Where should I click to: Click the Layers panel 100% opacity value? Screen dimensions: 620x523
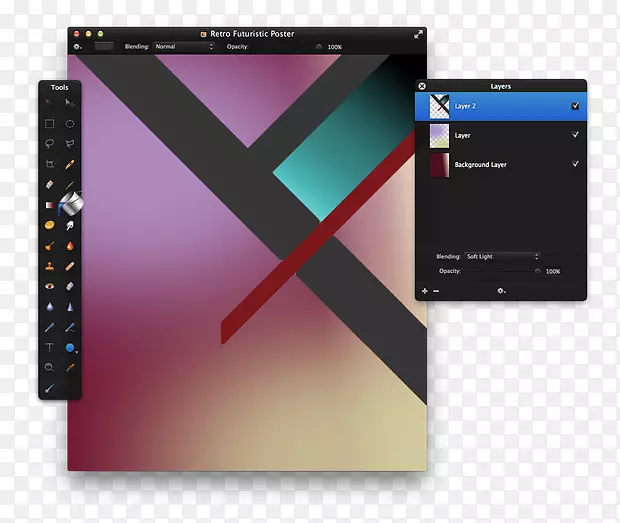pyautogui.click(x=553, y=271)
